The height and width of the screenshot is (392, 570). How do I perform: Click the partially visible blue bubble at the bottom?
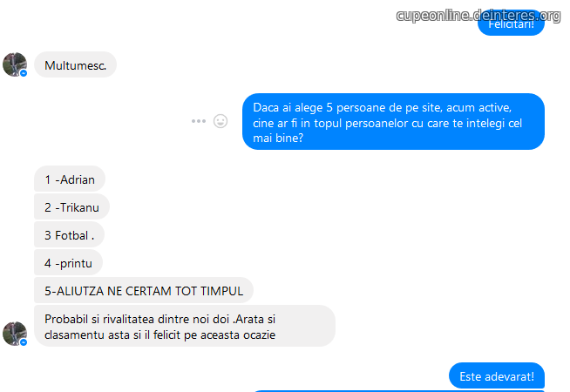(398, 391)
